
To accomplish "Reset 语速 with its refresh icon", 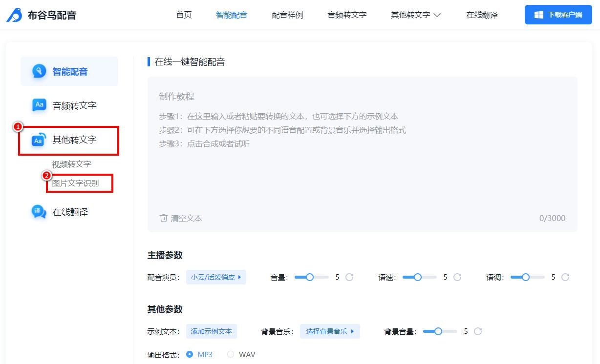I will point(457,277).
